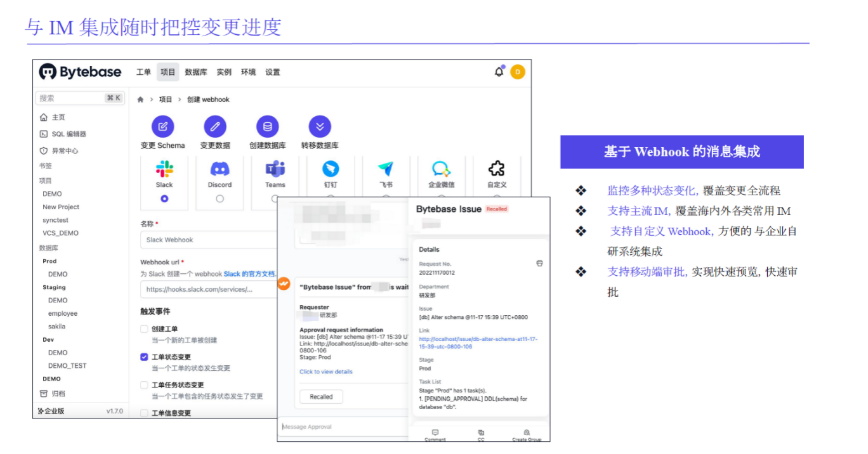Click the Bytebase logo

coord(80,72)
